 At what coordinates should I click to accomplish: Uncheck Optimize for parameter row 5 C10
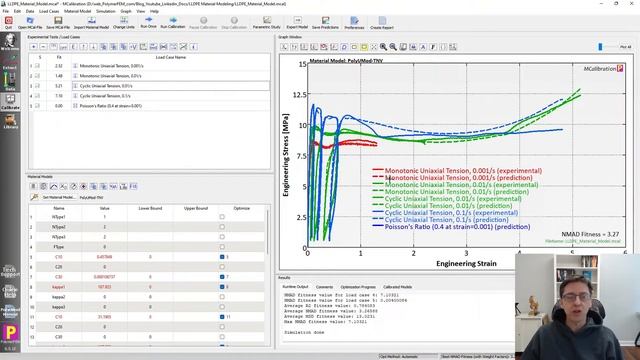coord(222,257)
